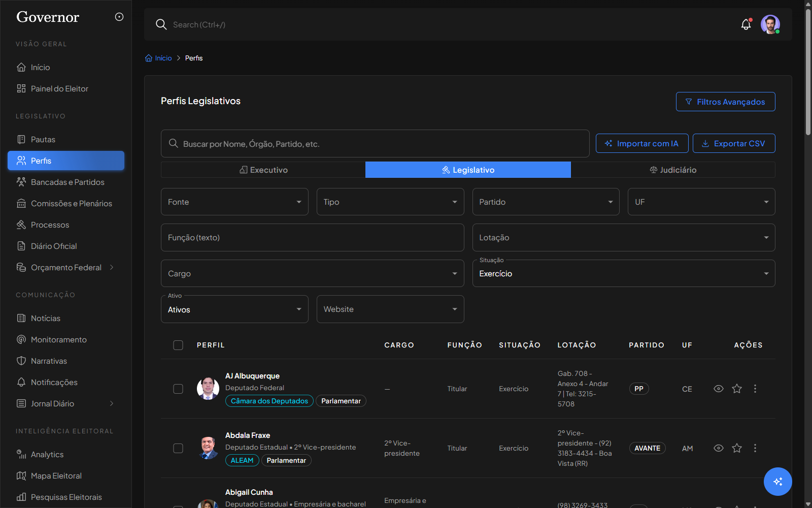Click the search magnifier icon in top bar
This screenshot has width=812, height=508.
pos(161,24)
